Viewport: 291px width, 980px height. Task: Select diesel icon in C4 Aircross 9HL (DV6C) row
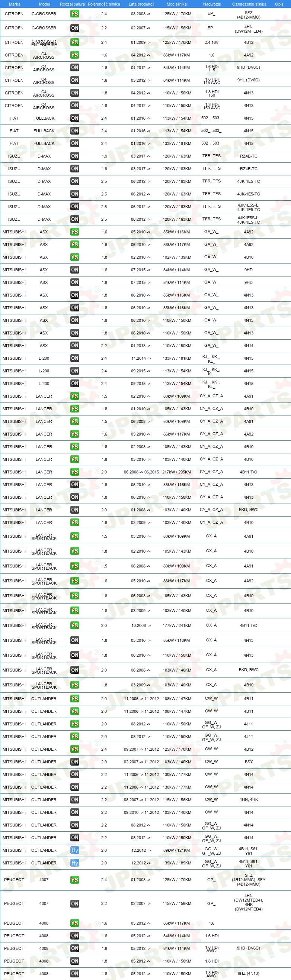point(75,80)
